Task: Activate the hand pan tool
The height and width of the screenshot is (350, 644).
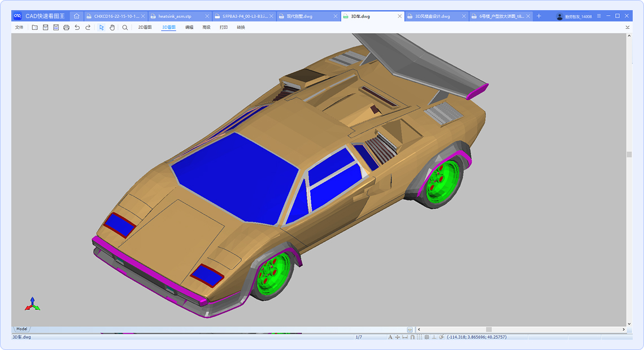Action: 112,28
